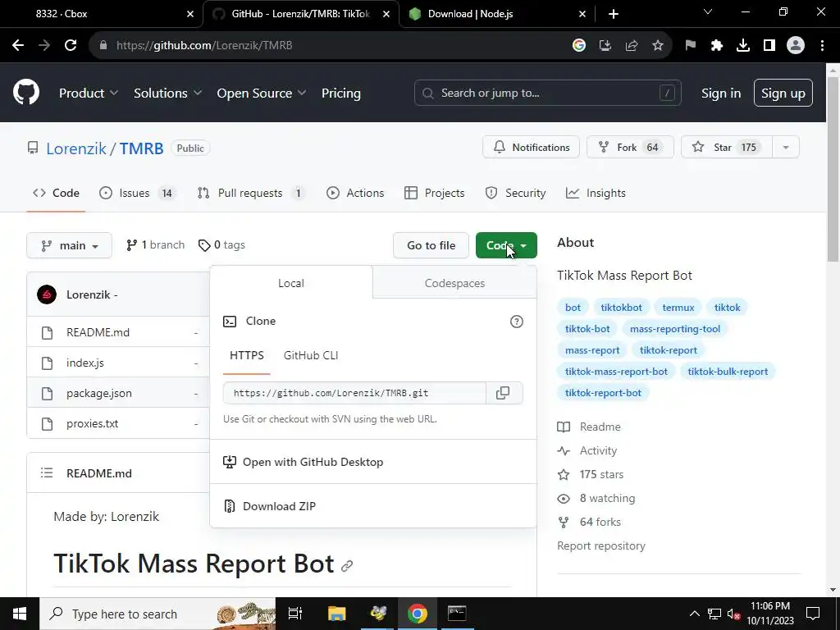This screenshot has height=630, width=840.
Task: Open the Chrome tab search chevron
Action: [x=708, y=12]
